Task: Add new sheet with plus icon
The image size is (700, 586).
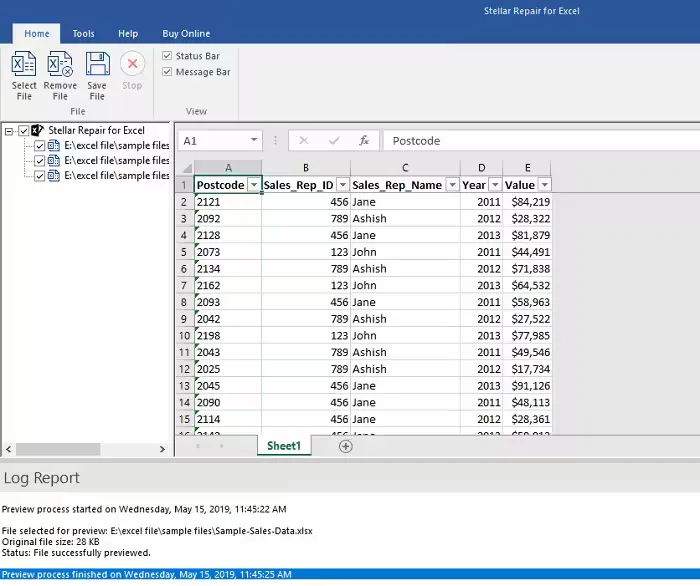Action: [346, 446]
